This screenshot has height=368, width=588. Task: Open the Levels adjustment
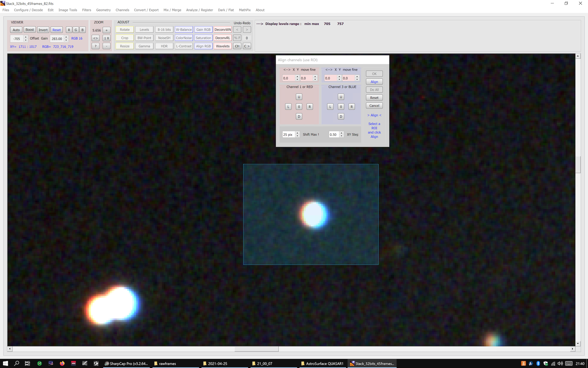pyautogui.click(x=144, y=30)
